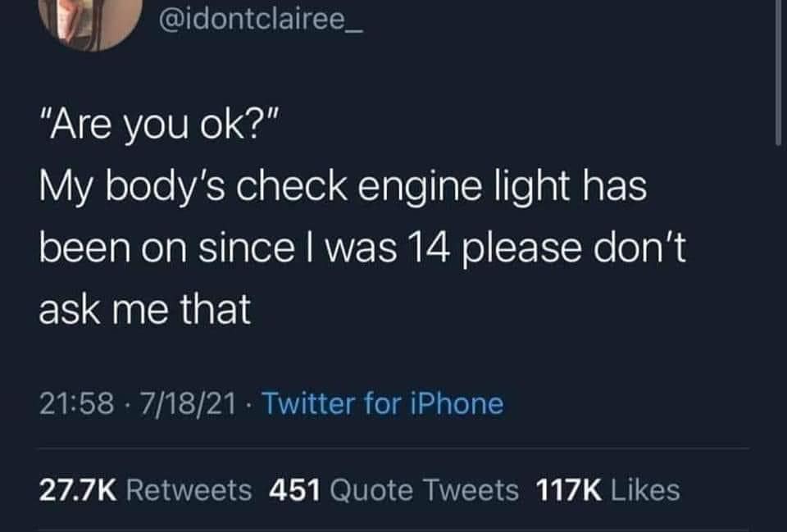Click the 451 quote count number

[294, 490]
